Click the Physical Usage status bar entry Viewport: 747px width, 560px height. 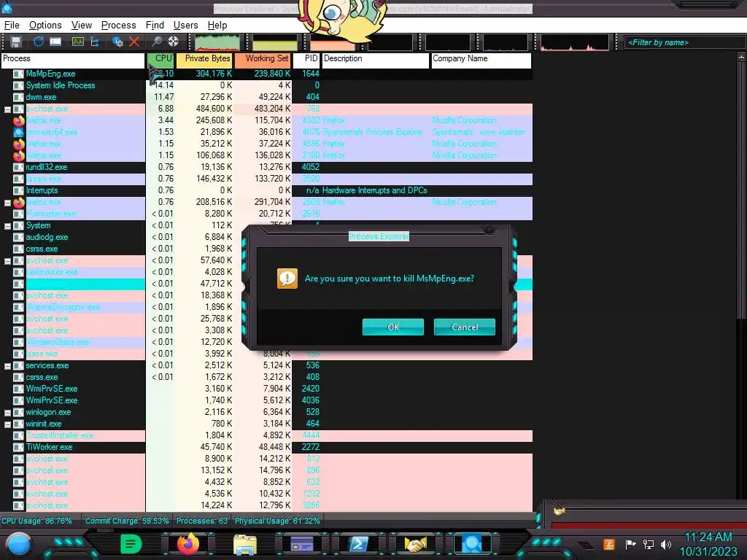[277, 521]
